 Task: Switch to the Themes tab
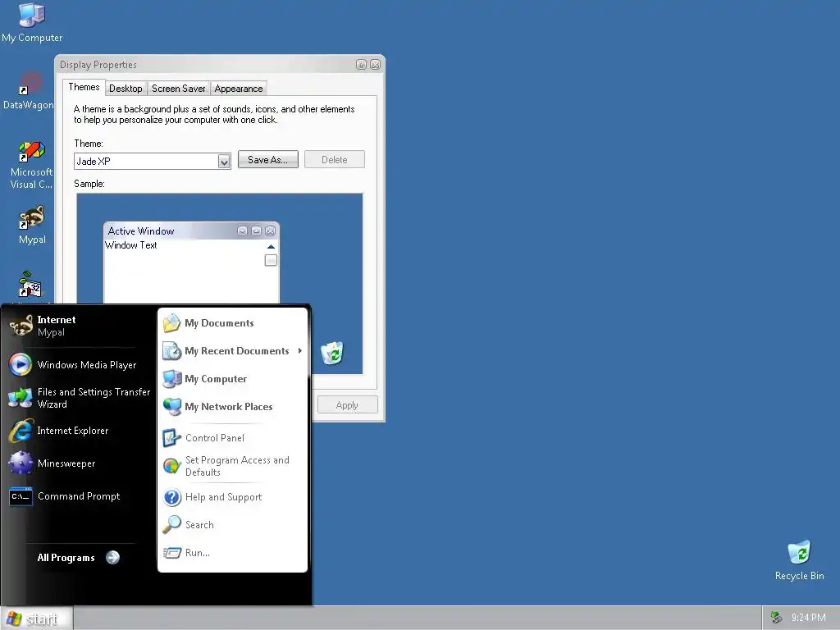coord(84,87)
